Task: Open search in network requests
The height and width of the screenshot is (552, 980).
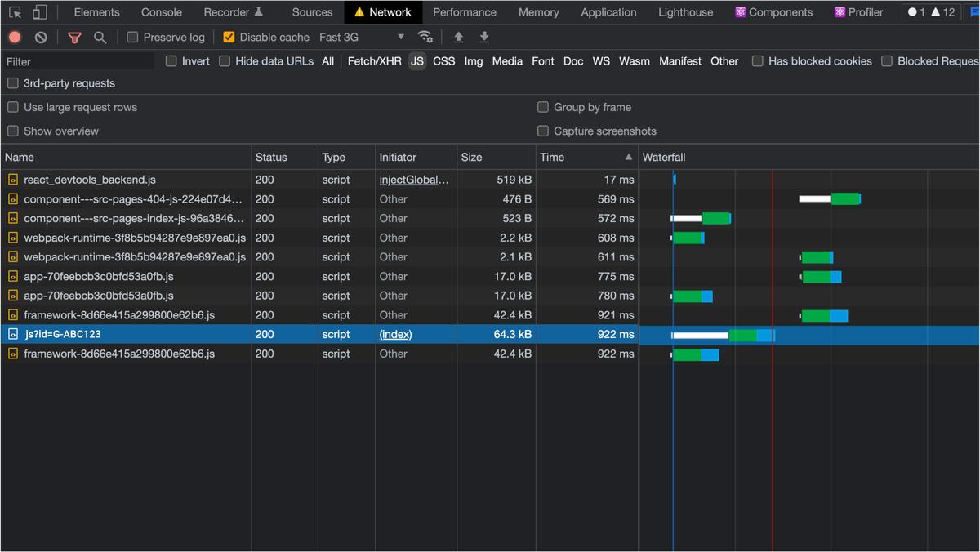Action: [x=100, y=38]
